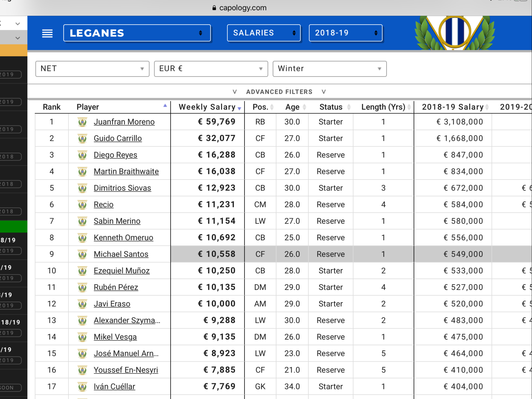Open Juanfran Moreno player page
This screenshot has height=399, width=532.
(124, 122)
